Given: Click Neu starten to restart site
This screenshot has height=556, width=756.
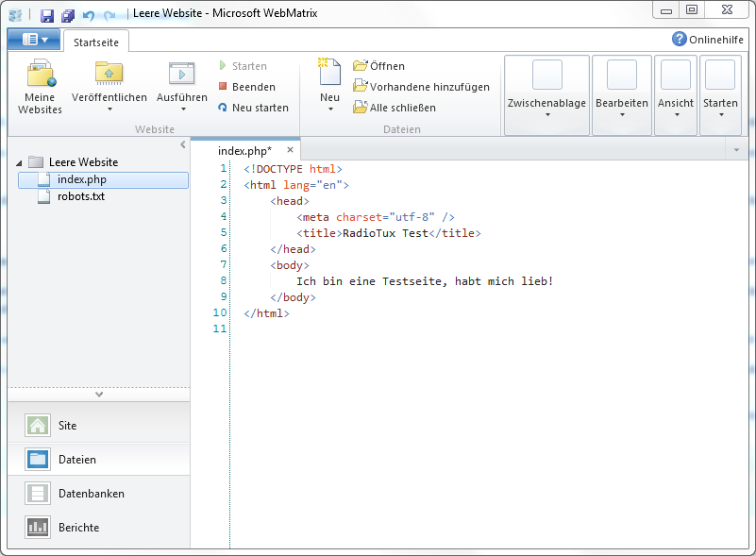Looking at the screenshot, I should pyautogui.click(x=254, y=108).
